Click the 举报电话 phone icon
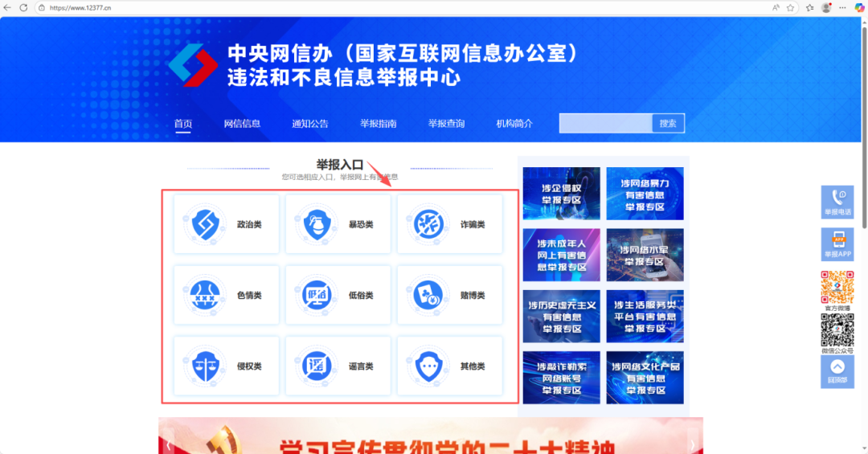The height and width of the screenshot is (454, 868). (837, 197)
